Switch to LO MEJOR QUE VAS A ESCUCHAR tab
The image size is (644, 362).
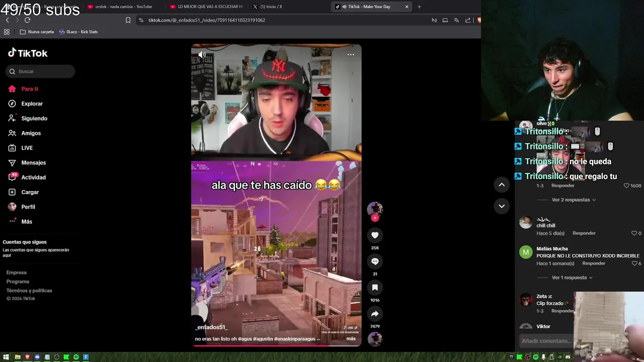[206, 7]
